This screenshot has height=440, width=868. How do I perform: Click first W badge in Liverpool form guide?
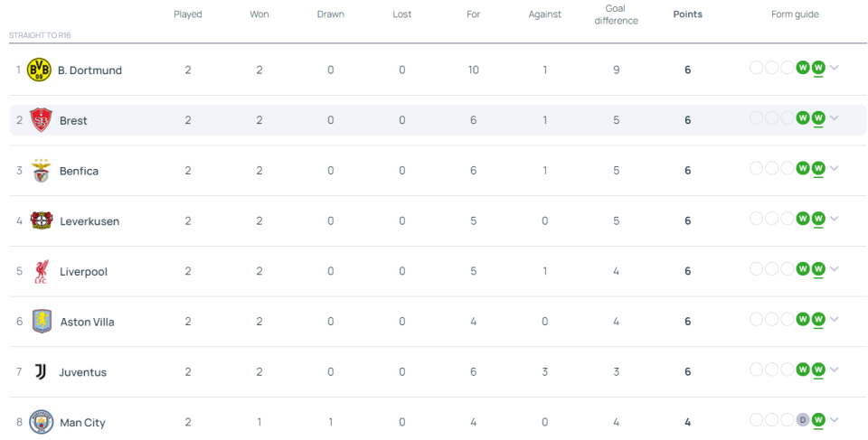[x=803, y=269]
